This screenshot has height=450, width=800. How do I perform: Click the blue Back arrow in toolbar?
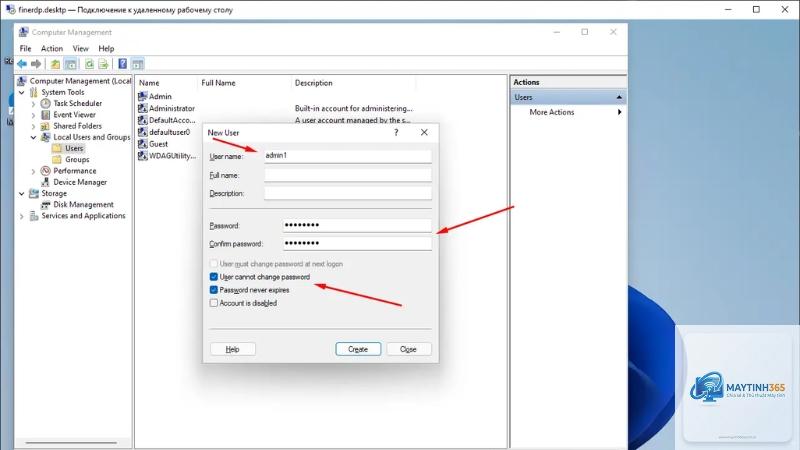21,64
